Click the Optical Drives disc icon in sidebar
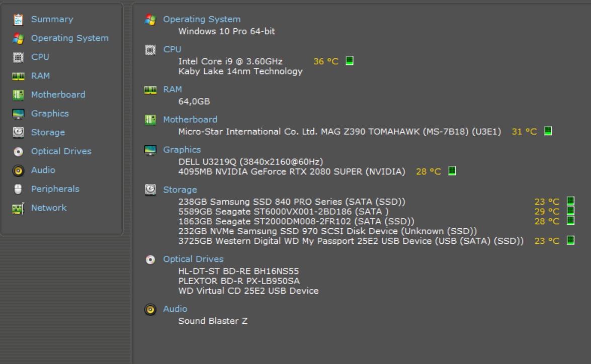This screenshot has height=364, width=591. tap(18, 151)
